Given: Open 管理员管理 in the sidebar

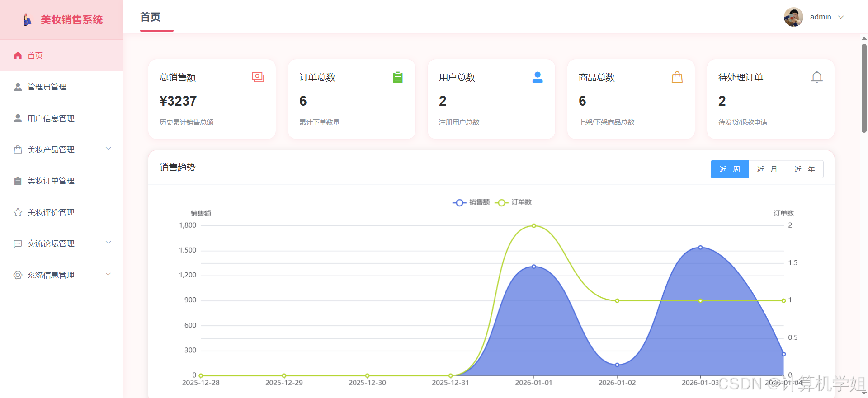Looking at the screenshot, I should (61, 87).
